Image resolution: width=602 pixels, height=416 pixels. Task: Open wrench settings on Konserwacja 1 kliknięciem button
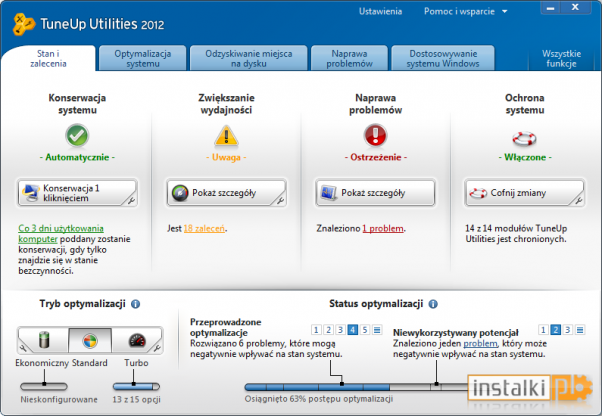point(131,200)
